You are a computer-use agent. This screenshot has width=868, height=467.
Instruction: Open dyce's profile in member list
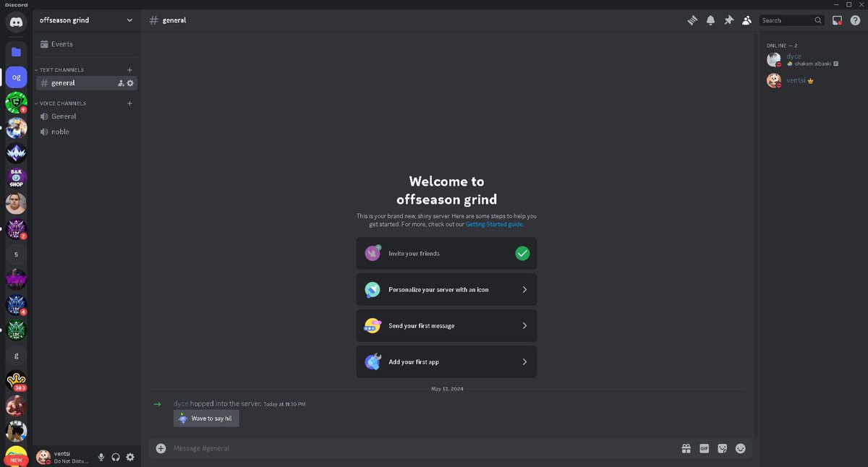(810, 59)
